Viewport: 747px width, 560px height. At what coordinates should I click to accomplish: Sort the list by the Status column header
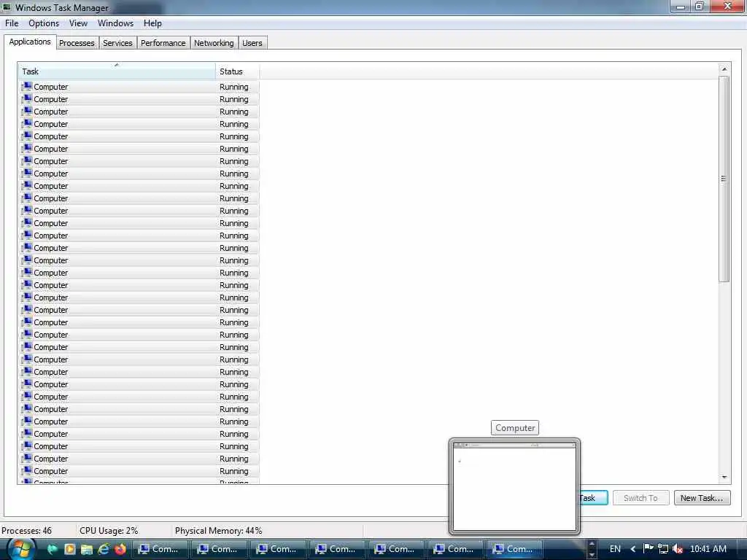pyautogui.click(x=237, y=71)
